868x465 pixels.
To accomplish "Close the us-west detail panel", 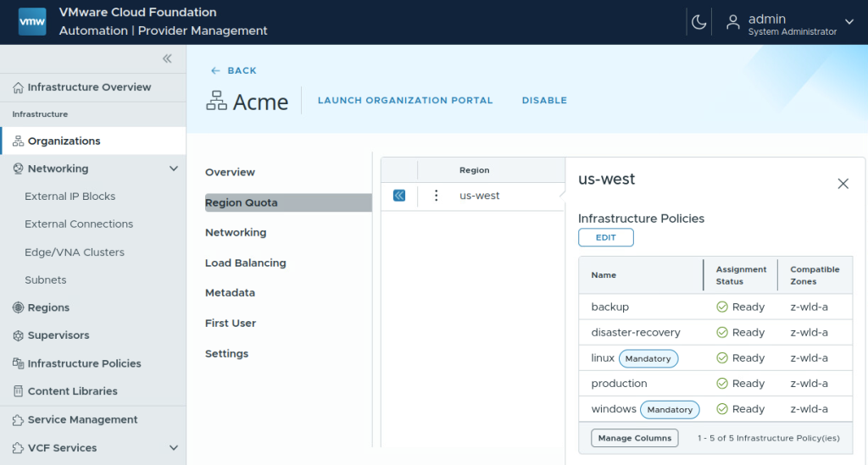I will tap(843, 184).
